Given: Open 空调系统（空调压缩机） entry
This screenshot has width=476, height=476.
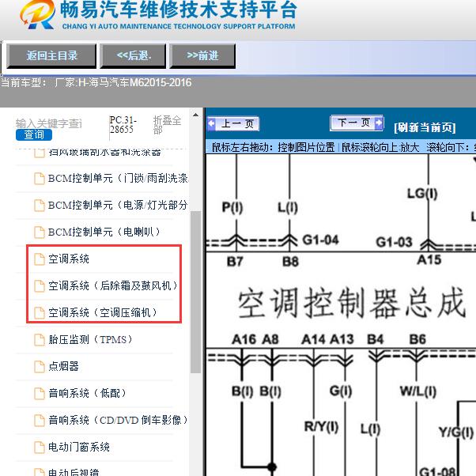Looking at the screenshot, I should tap(102, 312).
